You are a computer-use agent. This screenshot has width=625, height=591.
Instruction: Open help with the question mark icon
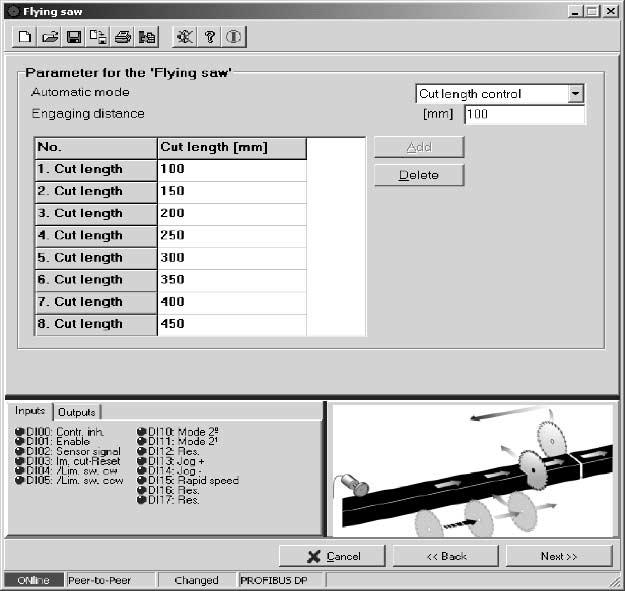(x=209, y=37)
